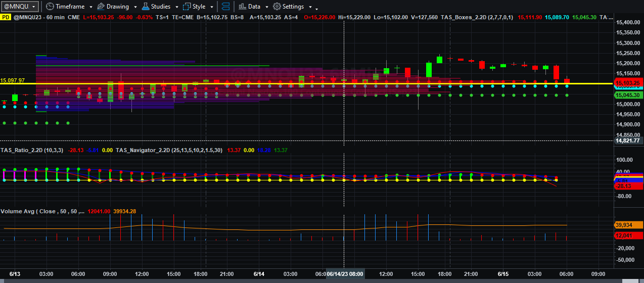644x283 pixels.
Task: Click the Studies flask icon
Action: click(x=146, y=7)
